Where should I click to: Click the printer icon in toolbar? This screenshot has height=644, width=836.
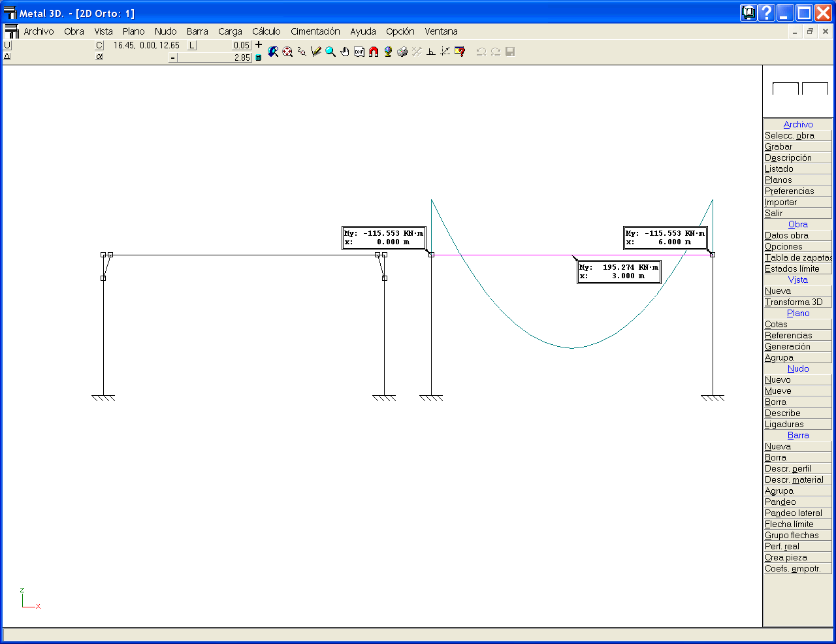coord(402,52)
